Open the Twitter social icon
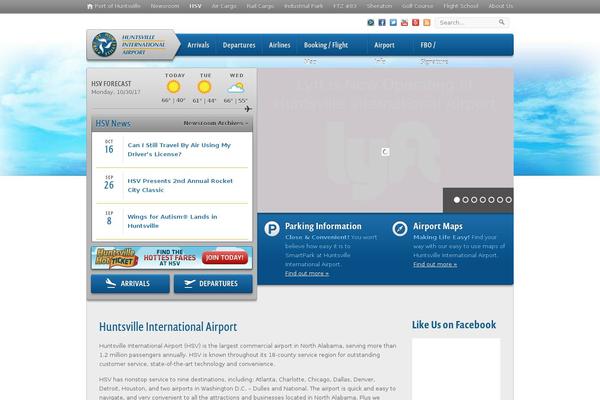Viewport: 600px width, 400px height. 392,22
